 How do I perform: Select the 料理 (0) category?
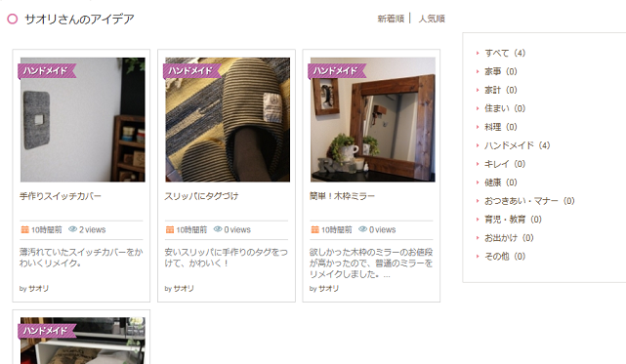click(501, 127)
